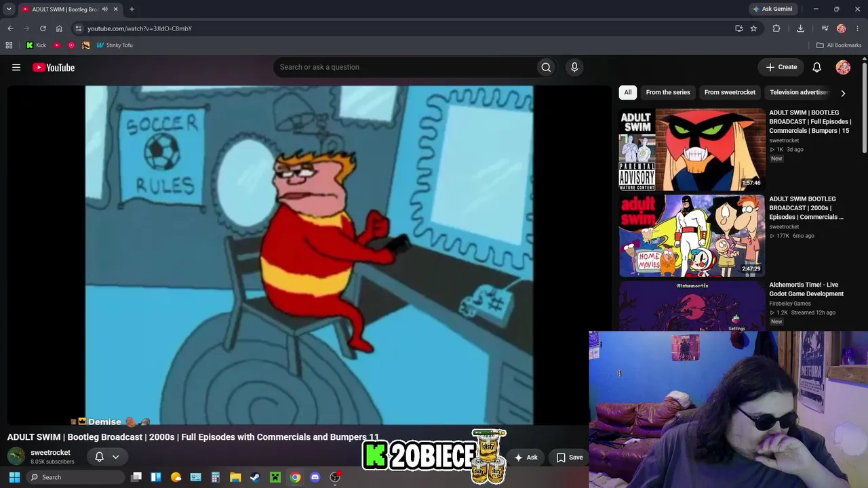Expand the subscription notification dropdown chevron
The width and height of the screenshot is (868, 488).
115,457
